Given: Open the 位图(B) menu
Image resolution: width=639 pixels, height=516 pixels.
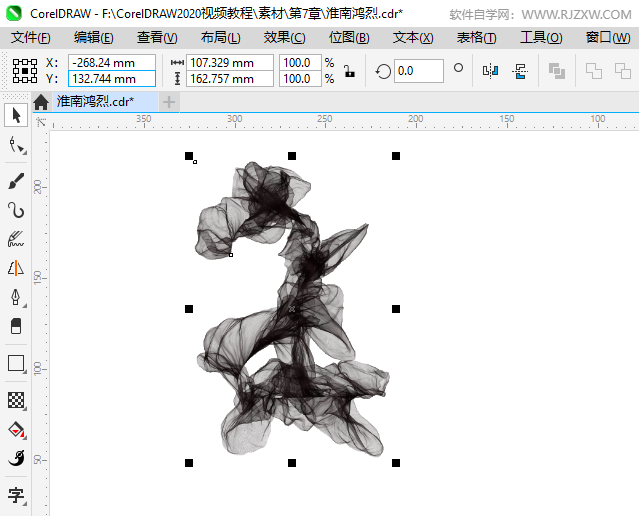Looking at the screenshot, I should [349, 38].
